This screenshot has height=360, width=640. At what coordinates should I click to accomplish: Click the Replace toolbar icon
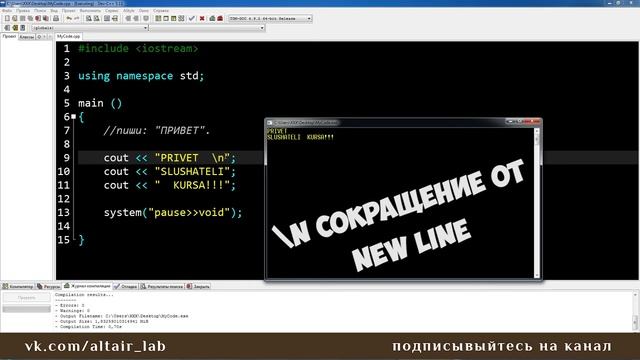tap(96, 18)
